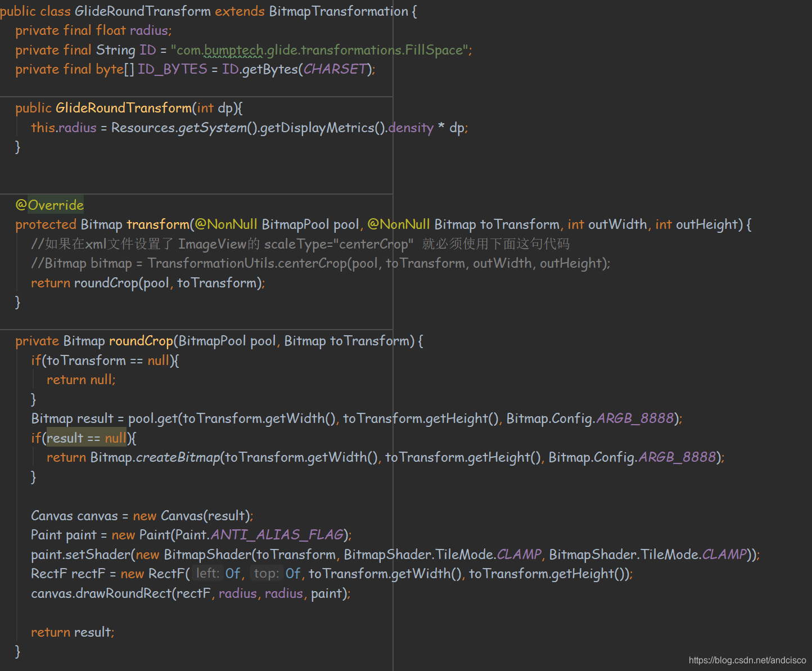Click the outHeight parameter in the transform signature
812x671 pixels.
coord(706,224)
